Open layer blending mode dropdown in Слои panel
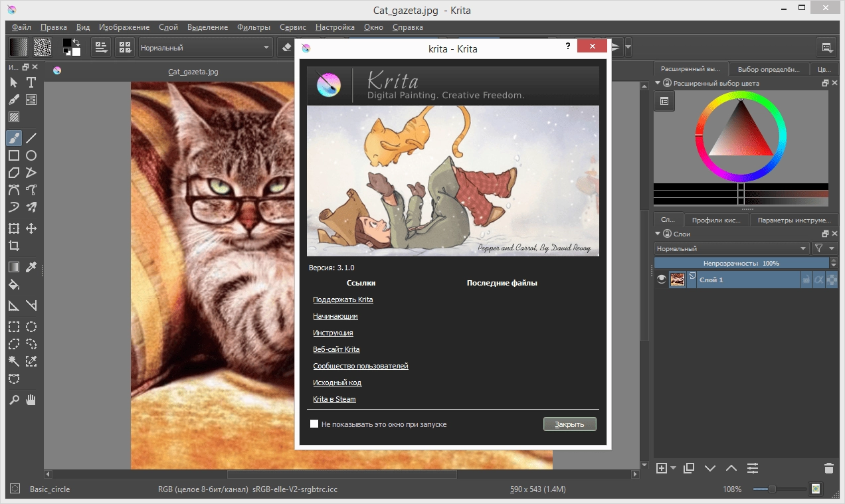Viewport: 845px width, 504px height. click(x=731, y=248)
